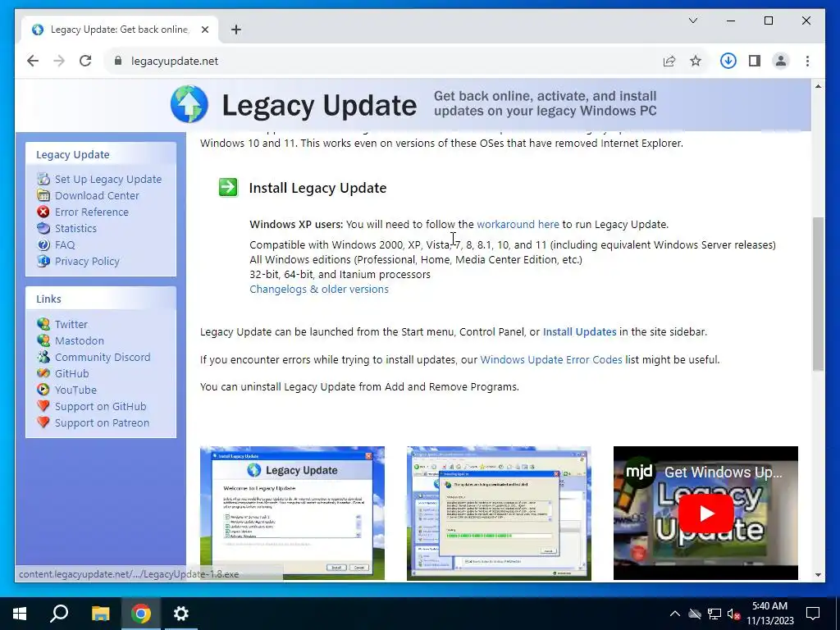The height and width of the screenshot is (630, 840).
Task: Open the tab search chevron dropdown
Action: click(x=692, y=21)
